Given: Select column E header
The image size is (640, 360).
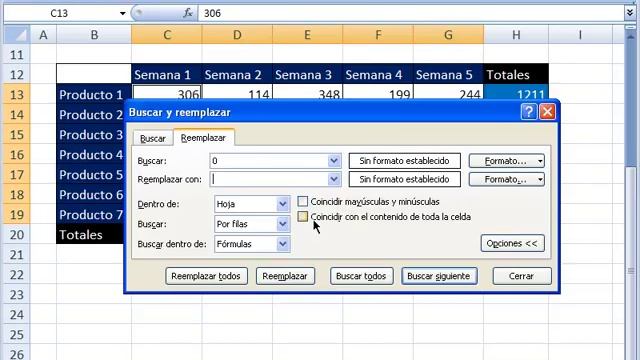Looking at the screenshot, I should [x=307, y=35].
